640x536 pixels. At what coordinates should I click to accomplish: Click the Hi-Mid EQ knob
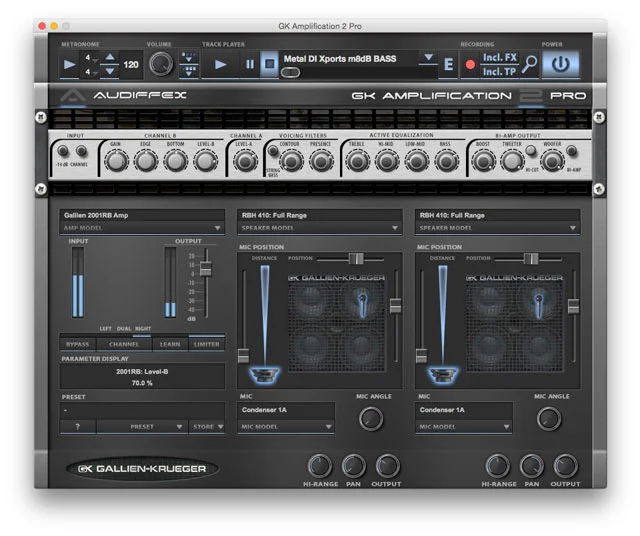pyautogui.click(x=387, y=161)
